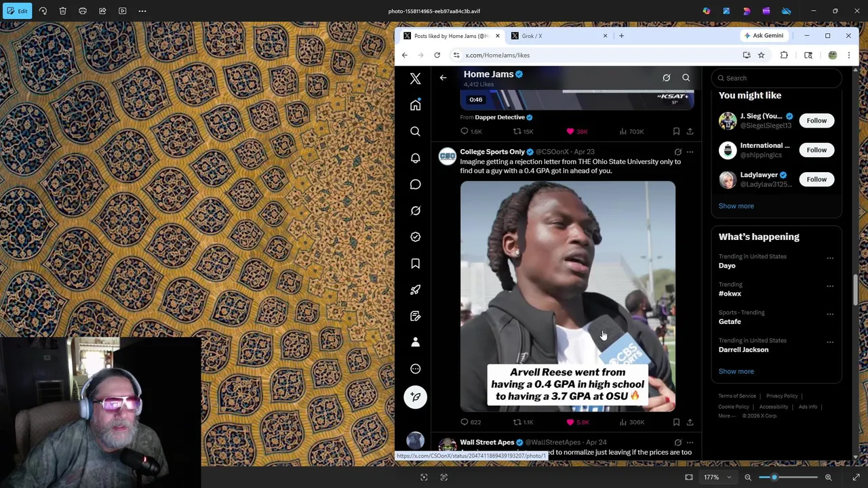Screen dimensions: 868x488
Task: Open the Darrell Jackson trending topic
Action: tap(743, 350)
